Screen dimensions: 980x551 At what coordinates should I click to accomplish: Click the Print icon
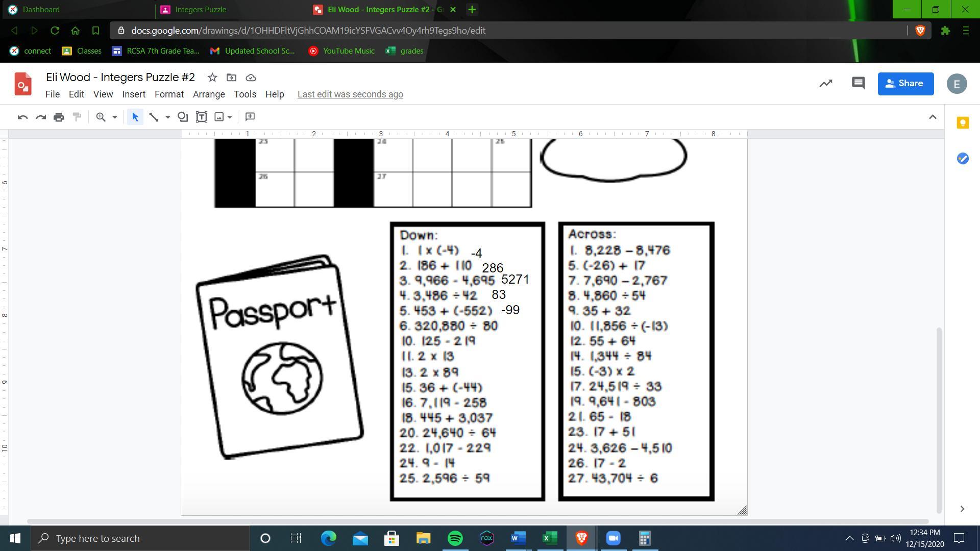pos(59,117)
